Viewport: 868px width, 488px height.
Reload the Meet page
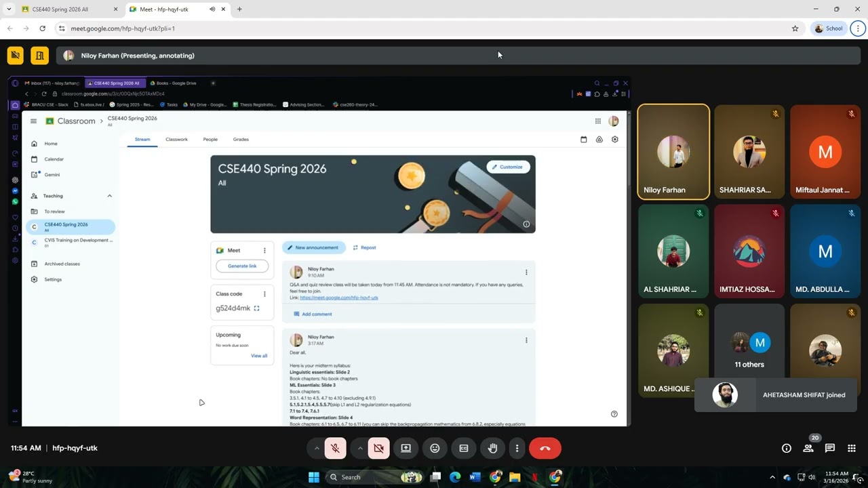click(x=43, y=28)
